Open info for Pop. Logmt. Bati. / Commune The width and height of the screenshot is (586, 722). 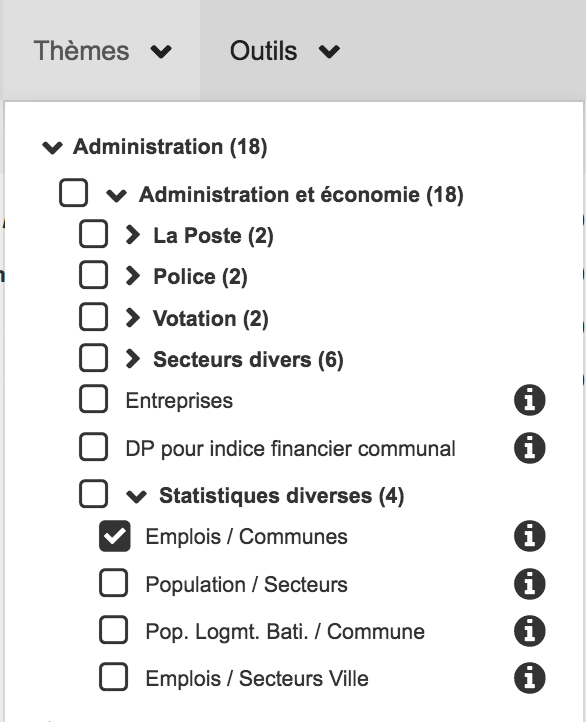pyautogui.click(x=529, y=631)
